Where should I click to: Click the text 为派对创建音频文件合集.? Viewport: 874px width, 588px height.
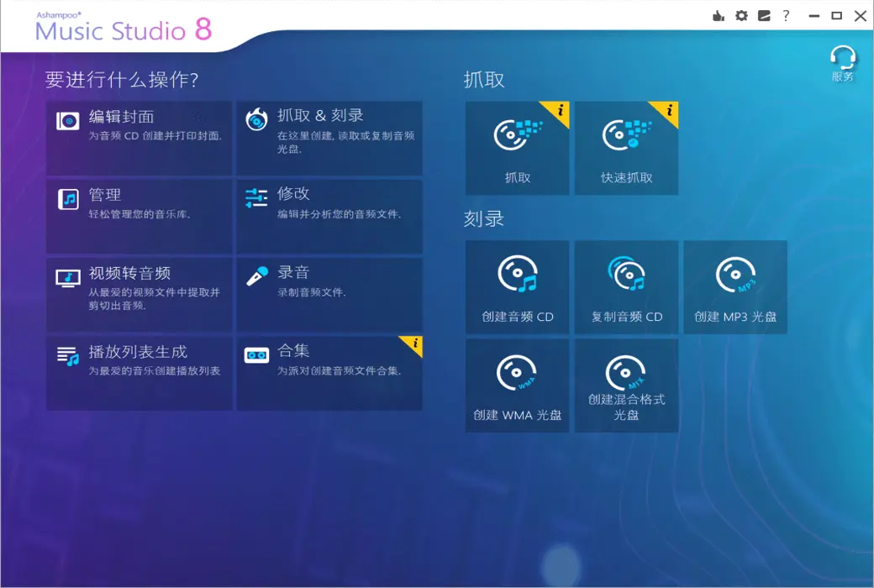click(339, 370)
